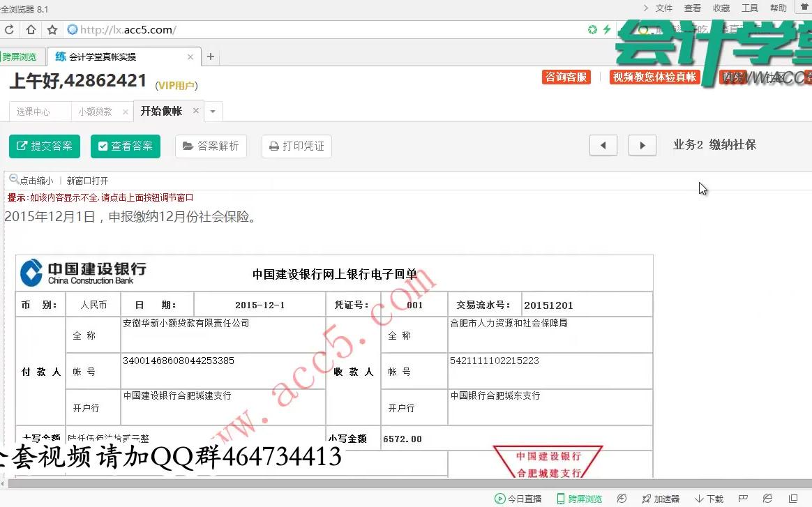Click the 提交答案 button
The width and height of the screenshot is (812, 507).
tap(44, 146)
